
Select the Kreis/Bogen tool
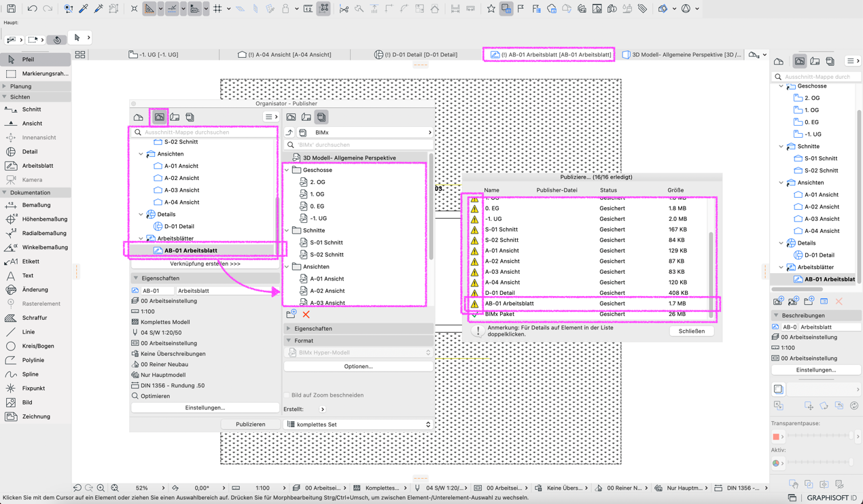35,346
